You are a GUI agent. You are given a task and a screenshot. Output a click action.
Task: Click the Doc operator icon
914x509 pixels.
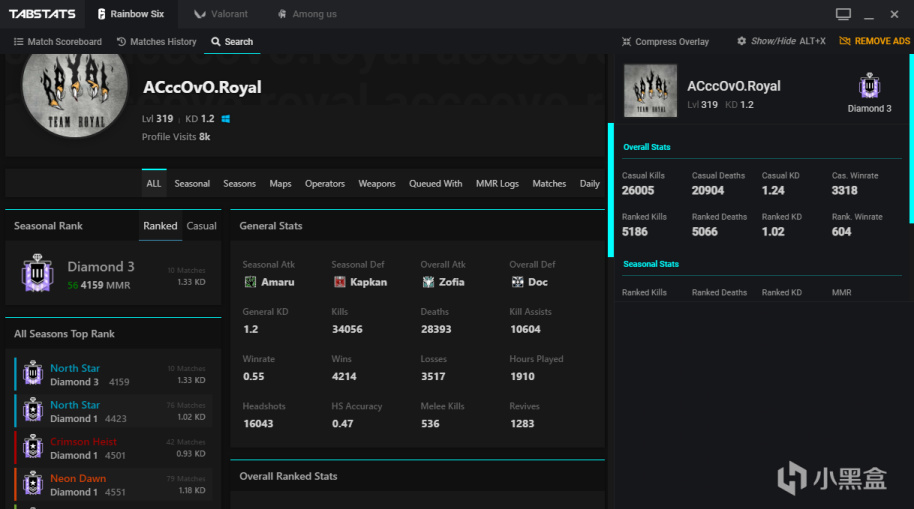point(518,282)
